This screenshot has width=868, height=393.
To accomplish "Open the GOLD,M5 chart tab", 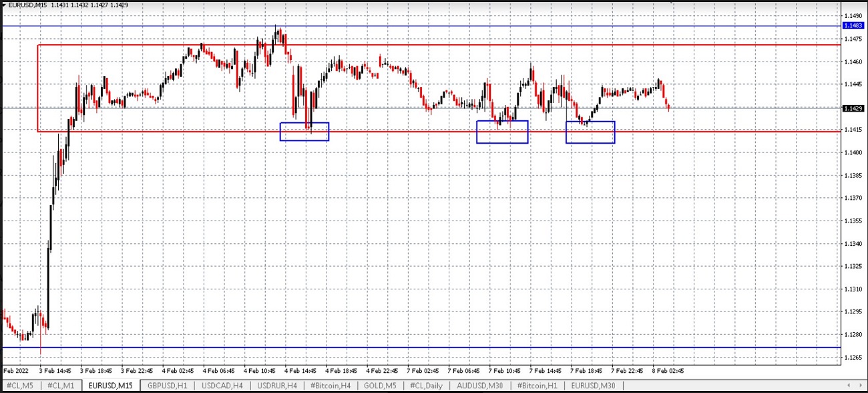I will pos(380,386).
